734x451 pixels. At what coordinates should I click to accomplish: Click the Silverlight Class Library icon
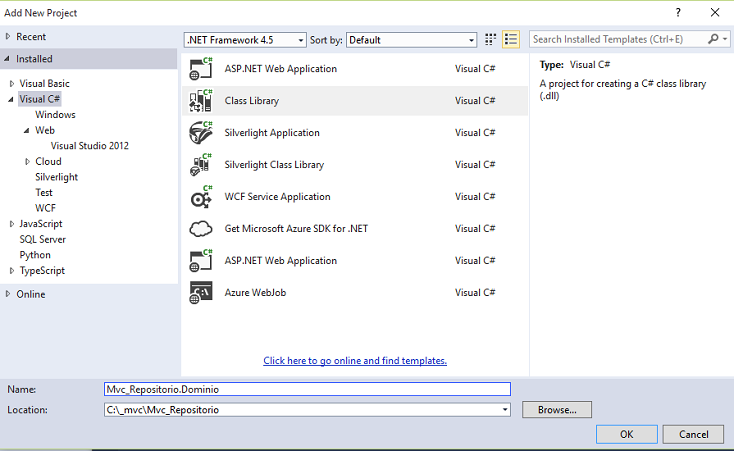coord(201,164)
